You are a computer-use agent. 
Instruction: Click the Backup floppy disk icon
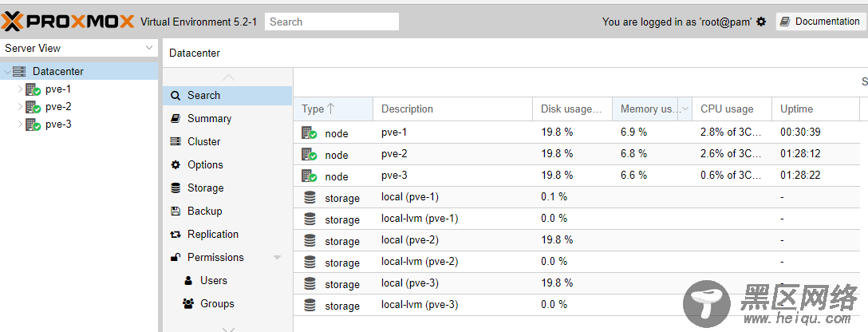(176, 211)
